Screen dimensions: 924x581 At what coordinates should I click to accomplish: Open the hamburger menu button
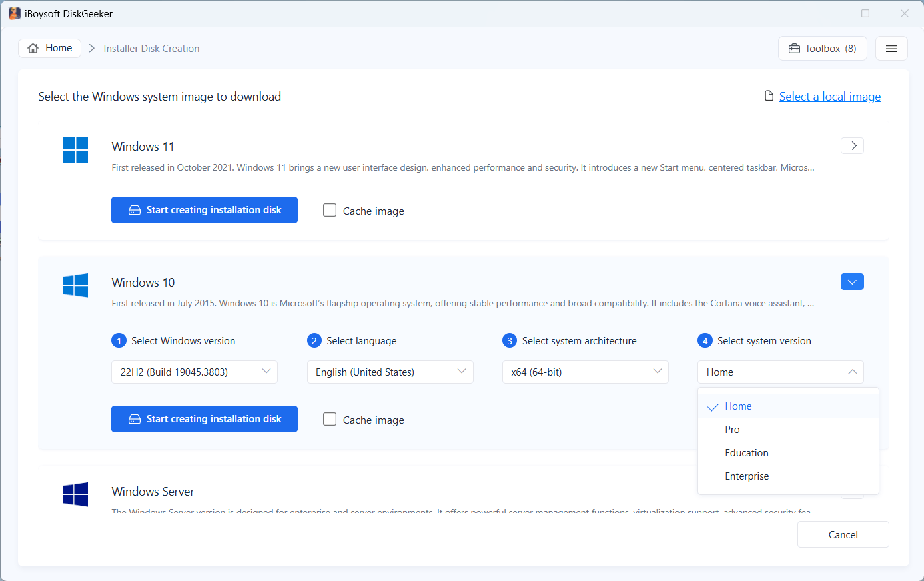(891, 49)
